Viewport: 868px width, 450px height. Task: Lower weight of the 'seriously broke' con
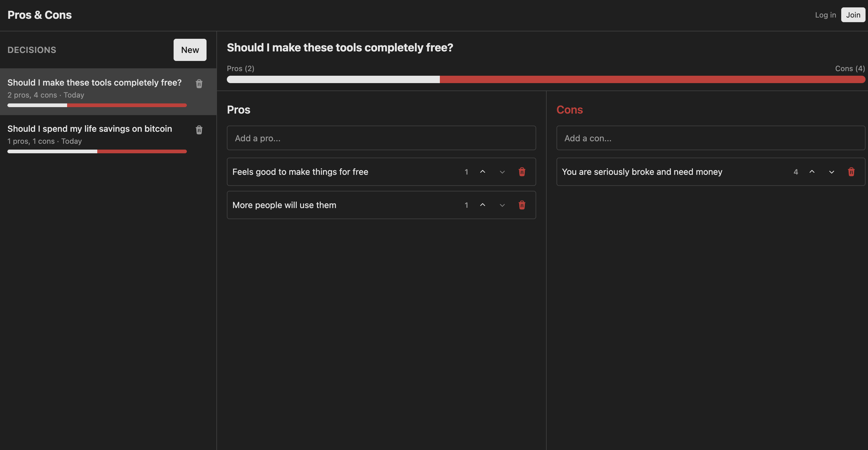pyautogui.click(x=831, y=172)
